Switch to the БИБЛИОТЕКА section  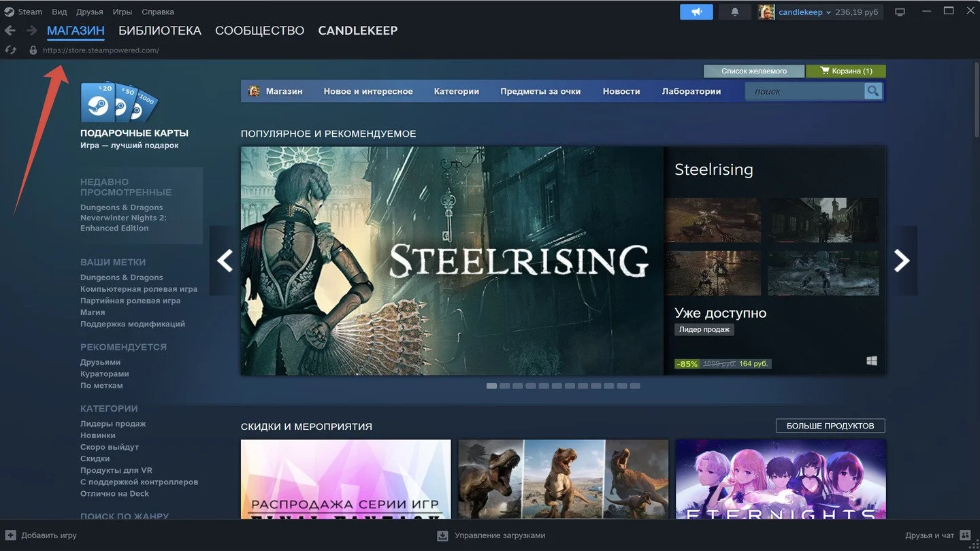click(x=160, y=31)
